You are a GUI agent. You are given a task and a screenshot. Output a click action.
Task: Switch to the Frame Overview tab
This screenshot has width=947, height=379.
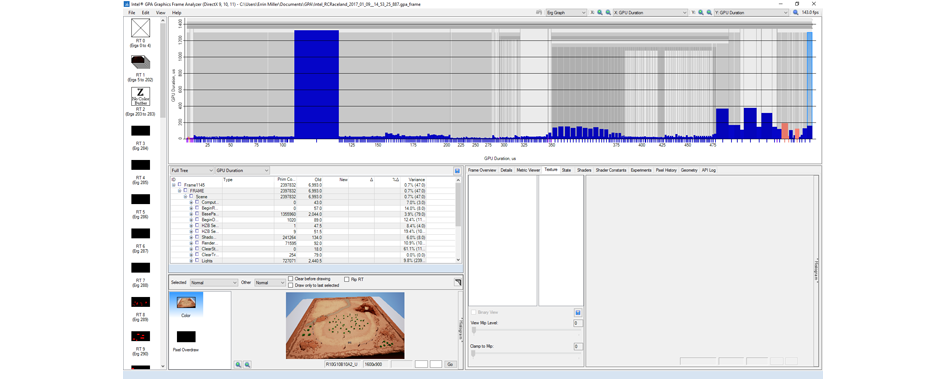click(x=482, y=170)
